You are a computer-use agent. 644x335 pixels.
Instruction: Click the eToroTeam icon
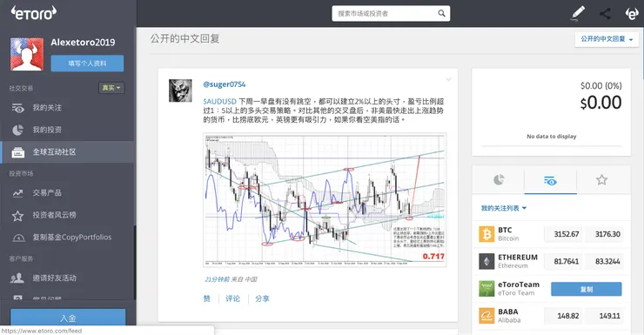click(486, 289)
